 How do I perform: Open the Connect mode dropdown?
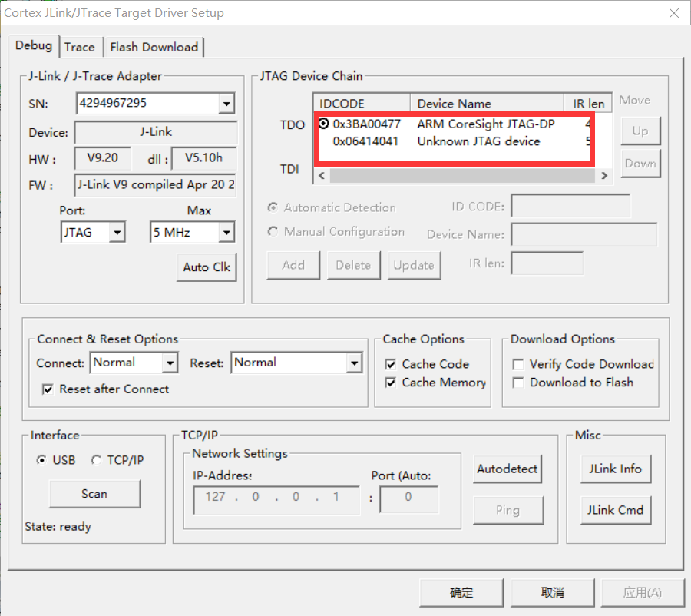[x=170, y=363]
